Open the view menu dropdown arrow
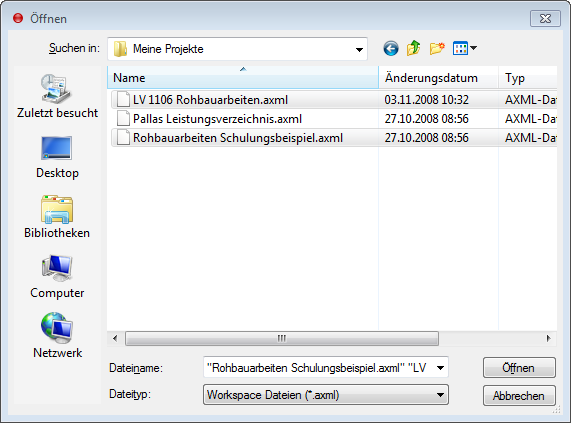This screenshot has height=423, width=571. pyautogui.click(x=473, y=48)
